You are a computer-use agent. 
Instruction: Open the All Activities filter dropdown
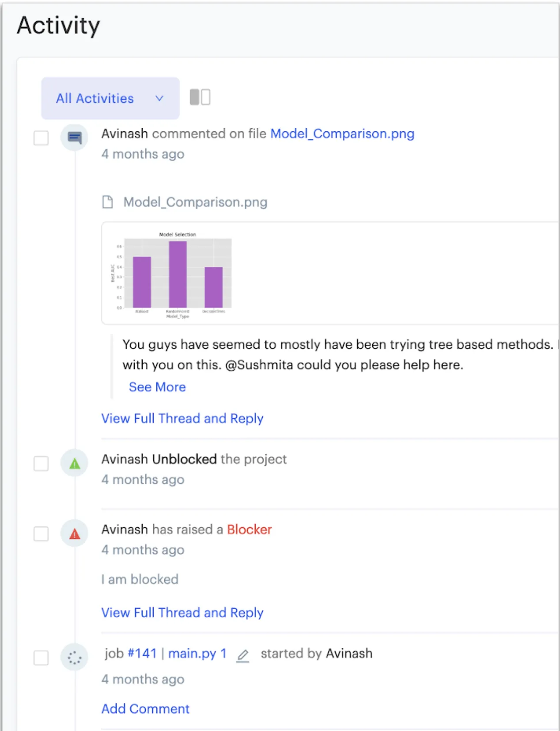point(110,98)
